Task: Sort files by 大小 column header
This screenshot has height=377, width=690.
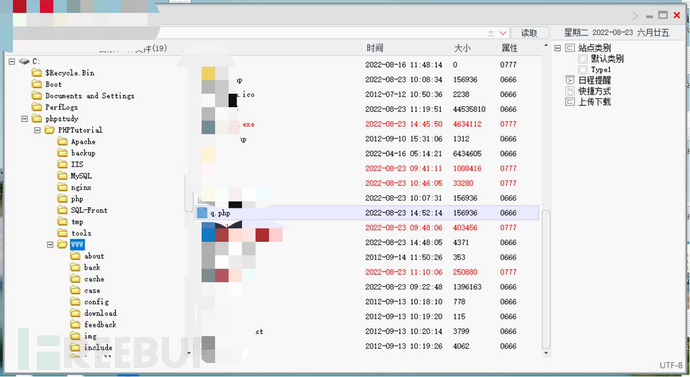Action: click(x=462, y=48)
